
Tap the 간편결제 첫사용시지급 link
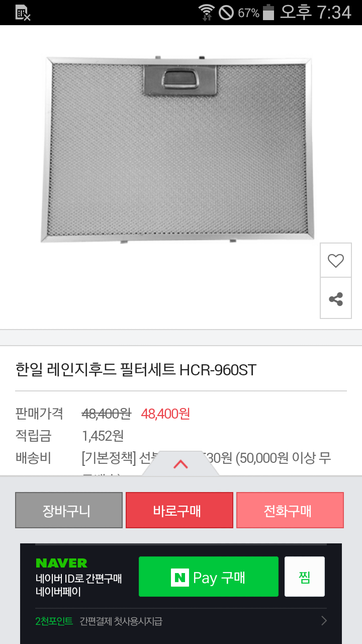point(121,621)
